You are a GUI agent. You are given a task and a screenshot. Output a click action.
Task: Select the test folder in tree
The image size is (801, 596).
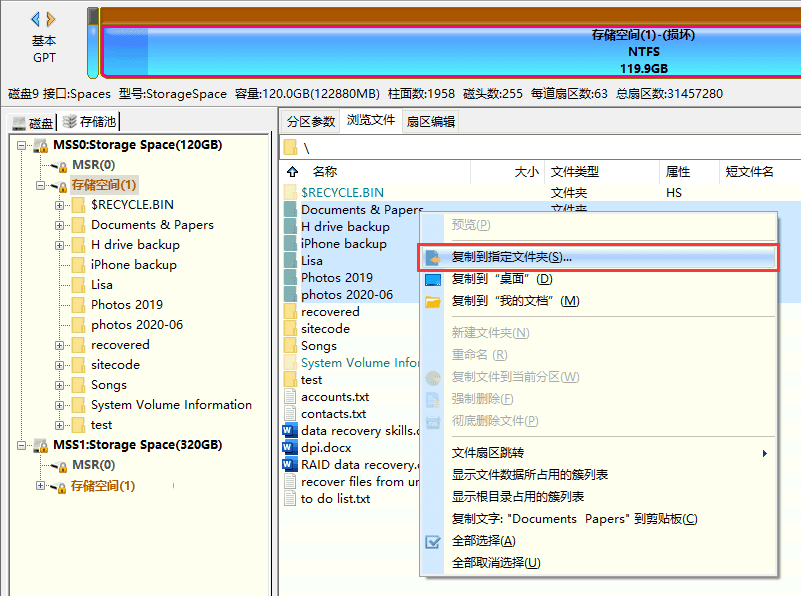pos(101,425)
